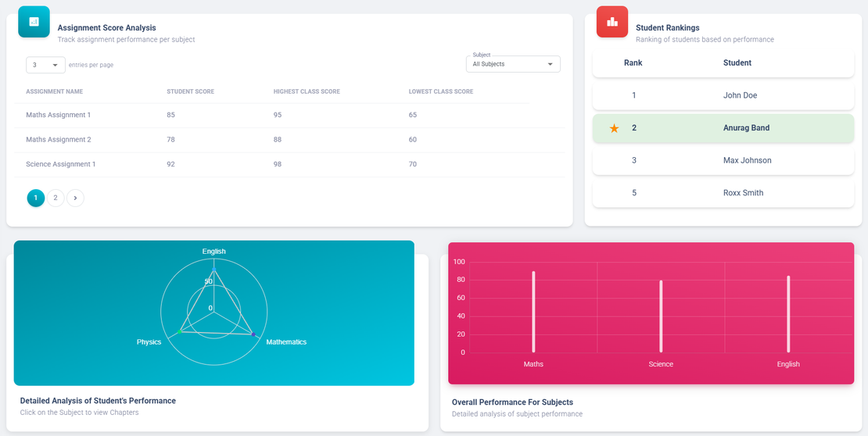Click the Science bar in performance chart
Viewport: 868px width, 436px height.
[661, 316]
